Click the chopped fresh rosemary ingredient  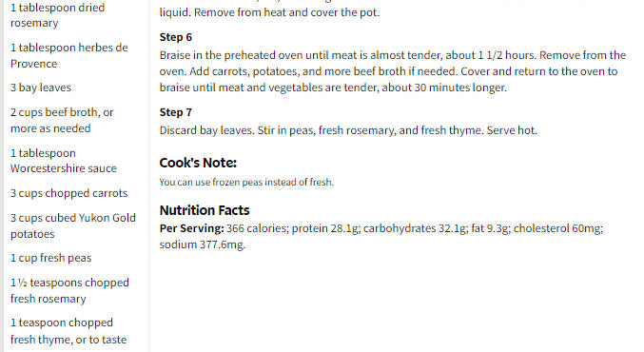point(69,290)
